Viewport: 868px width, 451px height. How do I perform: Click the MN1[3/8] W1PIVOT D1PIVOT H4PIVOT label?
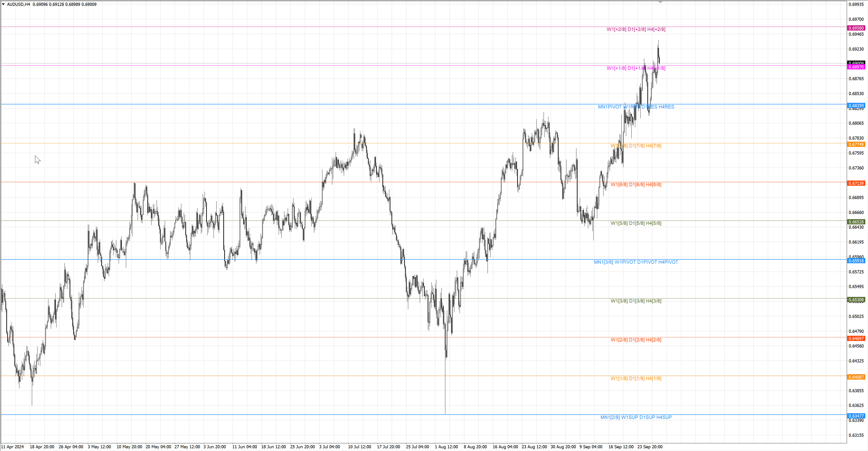[x=636, y=262]
